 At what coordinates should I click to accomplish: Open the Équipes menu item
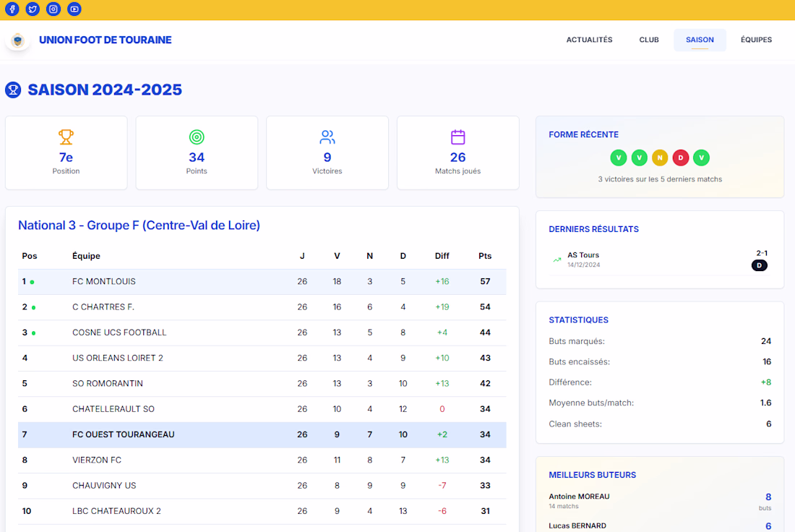pyautogui.click(x=756, y=40)
